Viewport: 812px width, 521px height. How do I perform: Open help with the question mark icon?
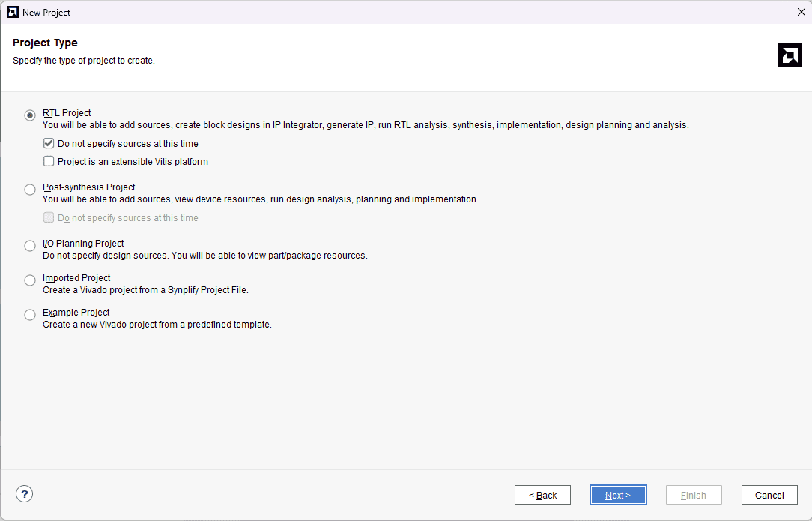25,494
